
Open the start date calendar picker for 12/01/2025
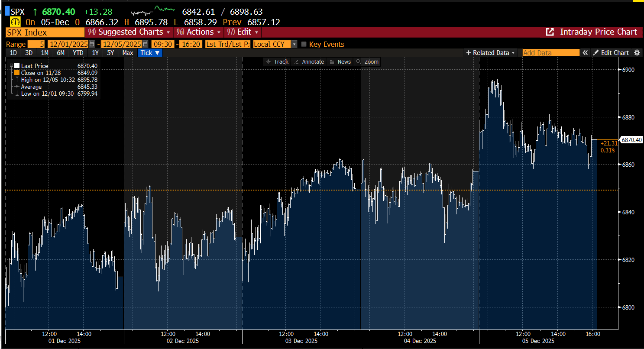92,44
